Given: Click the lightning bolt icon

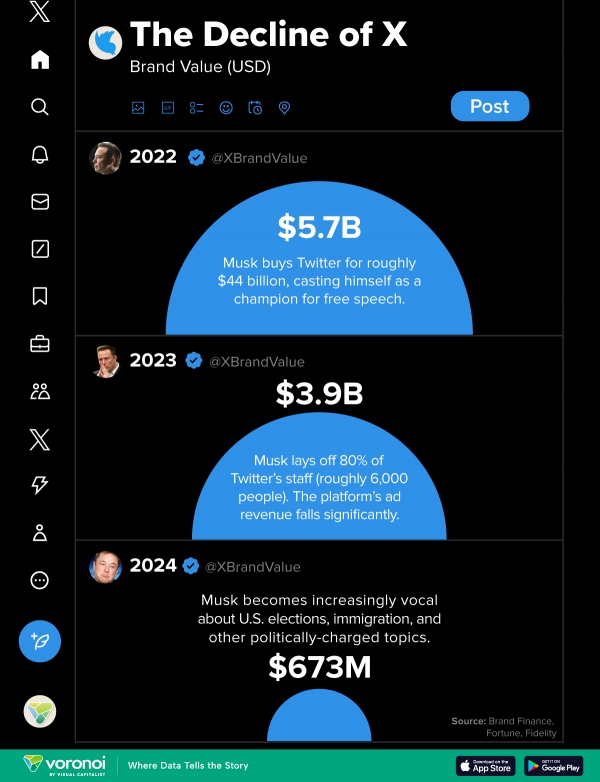Looking at the screenshot, I should (40, 484).
